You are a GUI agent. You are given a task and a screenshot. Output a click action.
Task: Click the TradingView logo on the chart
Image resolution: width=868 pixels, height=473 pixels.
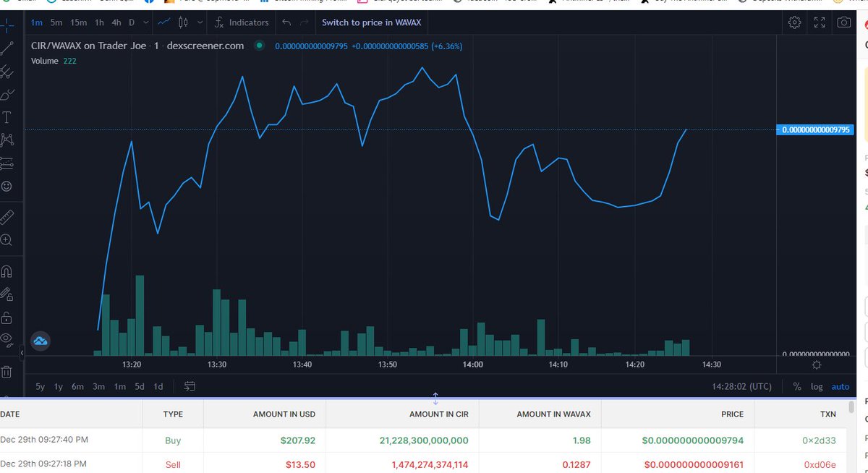click(40, 341)
